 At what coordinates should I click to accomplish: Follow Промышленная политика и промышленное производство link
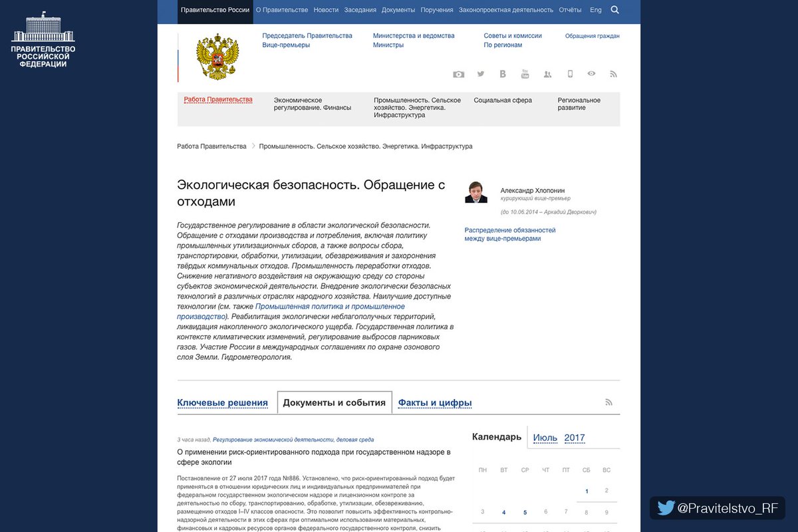click(x=291, y=312)
